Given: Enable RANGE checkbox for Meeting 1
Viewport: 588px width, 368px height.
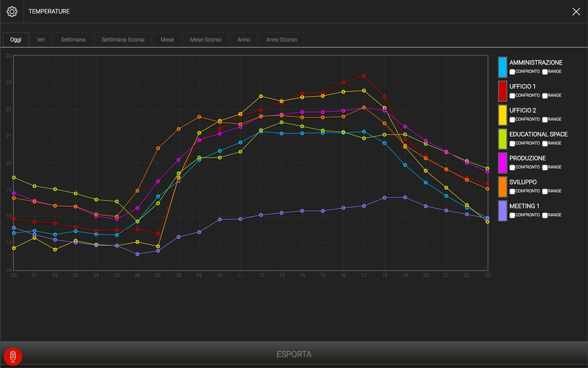Looking at the screenshot, I should click(545, 215).
